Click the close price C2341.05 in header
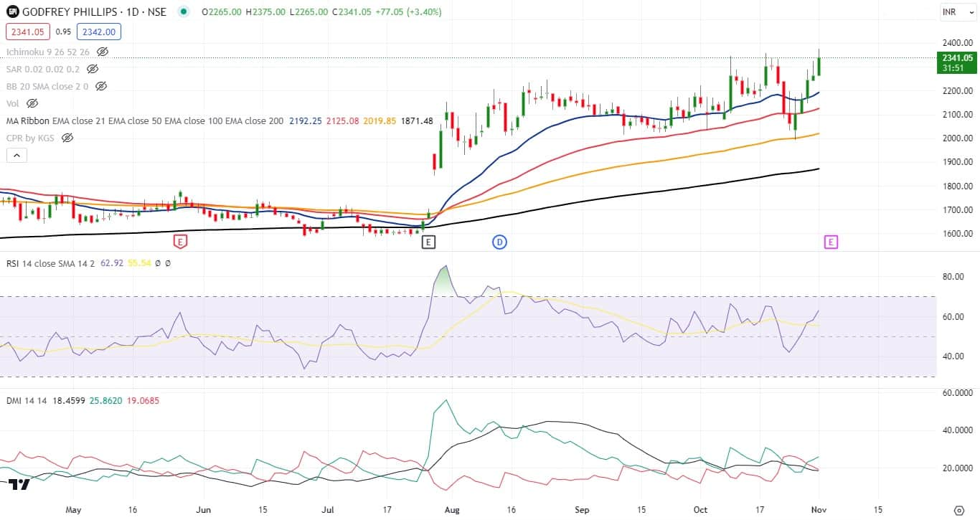Viewport: 980px width, 520px height. (351, 12)
